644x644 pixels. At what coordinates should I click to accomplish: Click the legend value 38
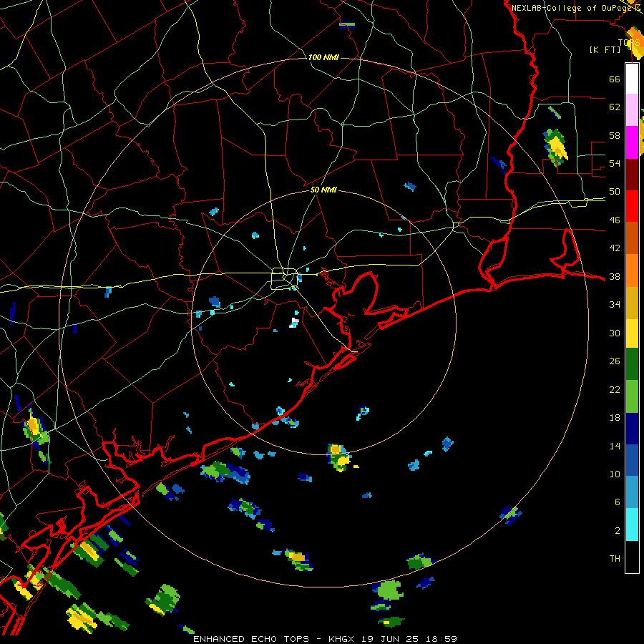pos(615,277)
